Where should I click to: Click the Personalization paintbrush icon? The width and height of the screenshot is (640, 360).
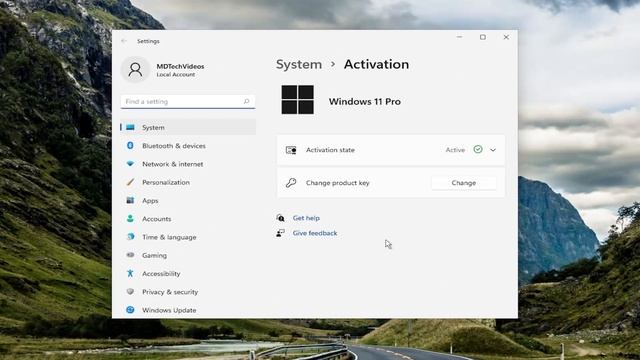tap(130, 182)
